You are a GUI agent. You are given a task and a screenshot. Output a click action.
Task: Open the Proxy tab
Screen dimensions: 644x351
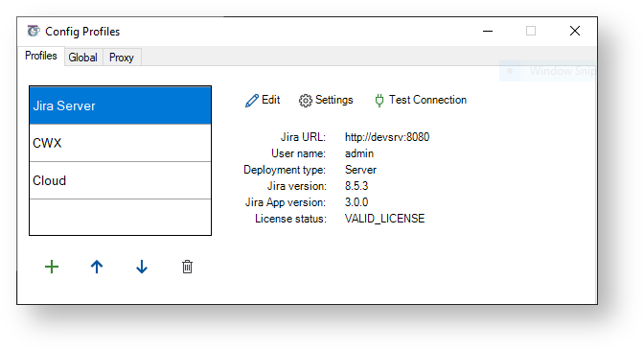122,58
